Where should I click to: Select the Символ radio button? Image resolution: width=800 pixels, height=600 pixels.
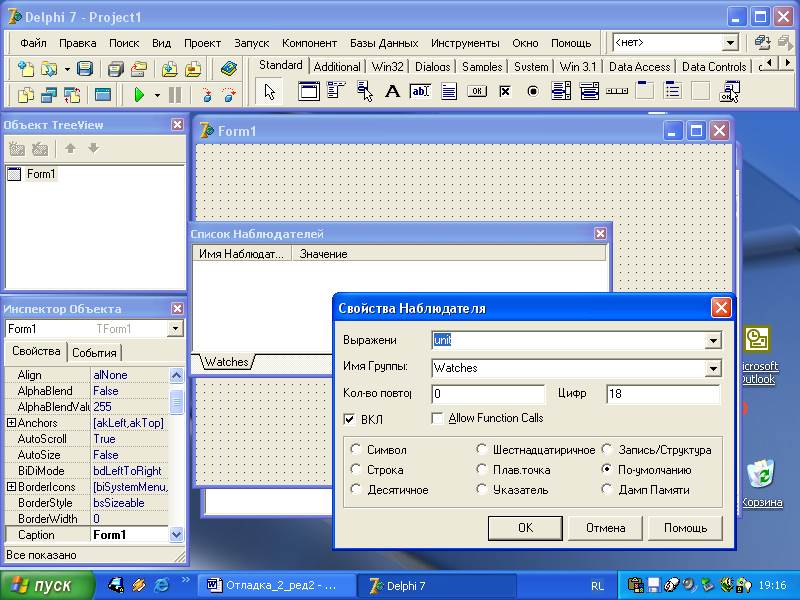point(356,449)
